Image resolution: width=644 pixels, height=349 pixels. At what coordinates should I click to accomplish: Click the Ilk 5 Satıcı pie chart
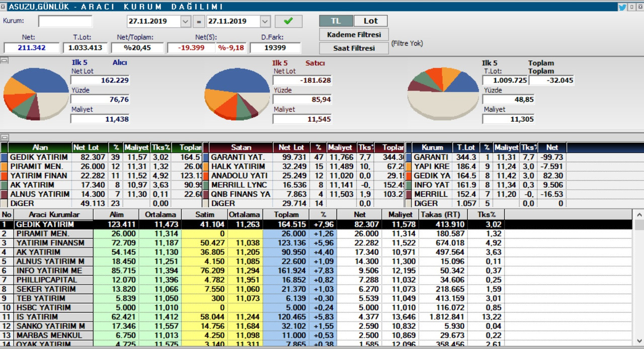coord(237,95)
